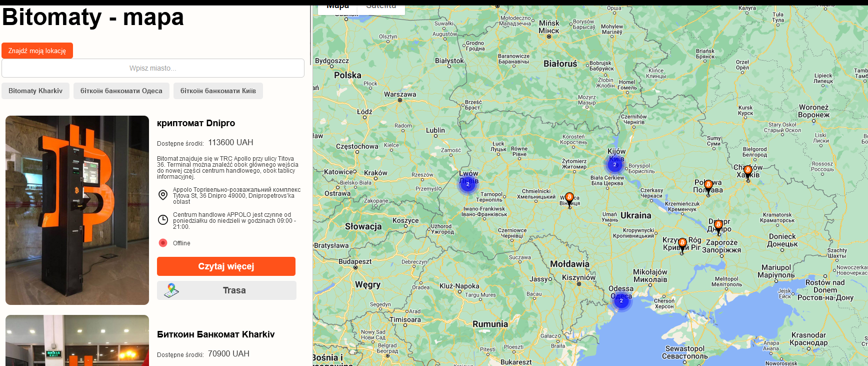This screenshot has height=366, width=868.
Task: Click the криптомат Dnipro card title
Action: (x=196, y=123)
